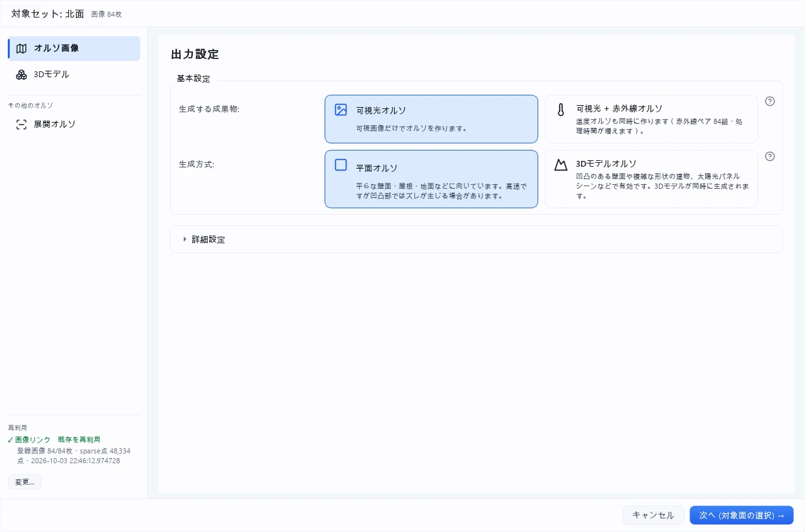The image size is (805, 532).
Task: Click the その他のオルソ section label
Action: 31,105
